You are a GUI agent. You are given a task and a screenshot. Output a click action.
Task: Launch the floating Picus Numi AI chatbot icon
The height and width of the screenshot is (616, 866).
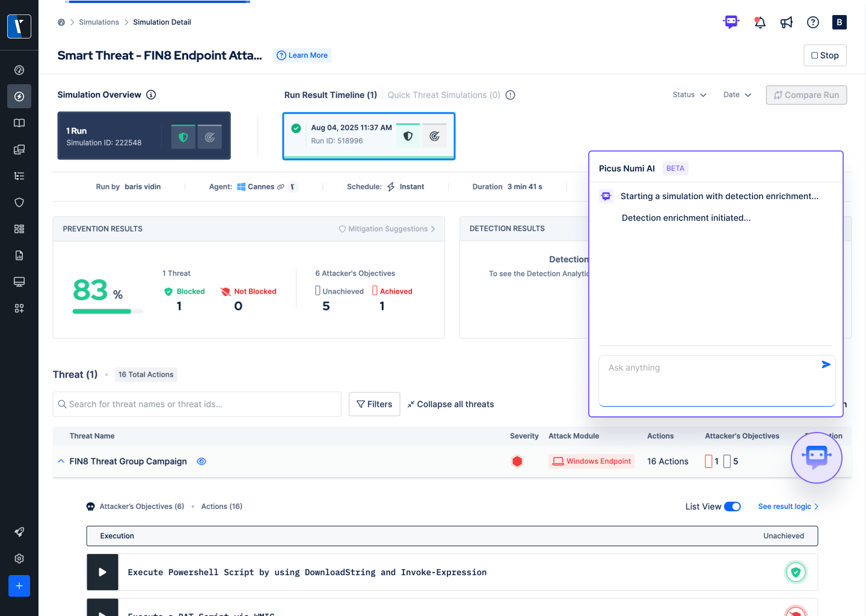[x=817, y=458]
